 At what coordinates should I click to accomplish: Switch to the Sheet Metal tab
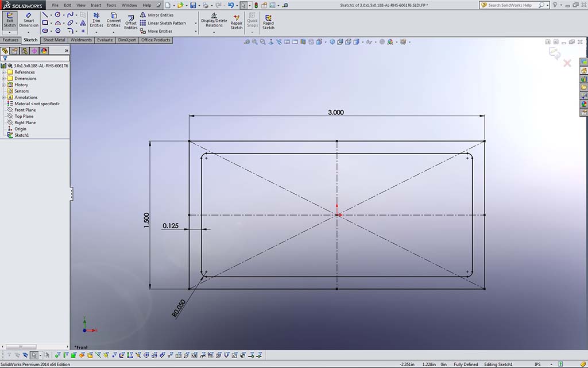coord(54,40)
